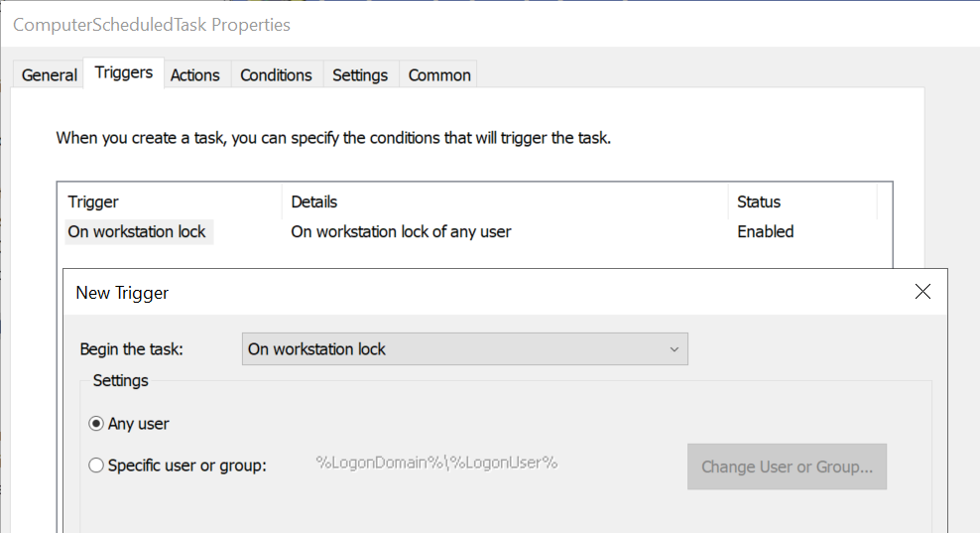Click the %LogonDomain%\%LogonUser% field
This screenshot has width=980, height=533.
coord(436,463)
